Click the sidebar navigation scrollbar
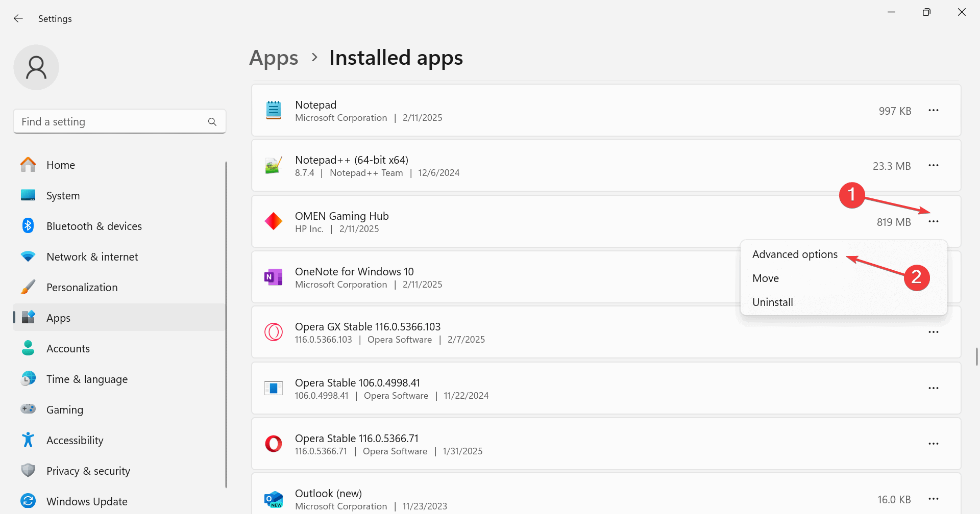The image size is (980, 514). click(x=226, y=325)
